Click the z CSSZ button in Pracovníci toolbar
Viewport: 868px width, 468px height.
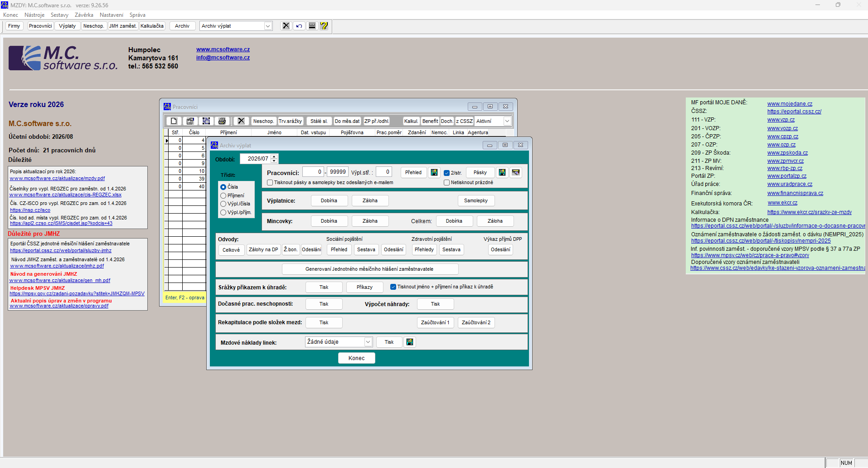click(464, 121)
